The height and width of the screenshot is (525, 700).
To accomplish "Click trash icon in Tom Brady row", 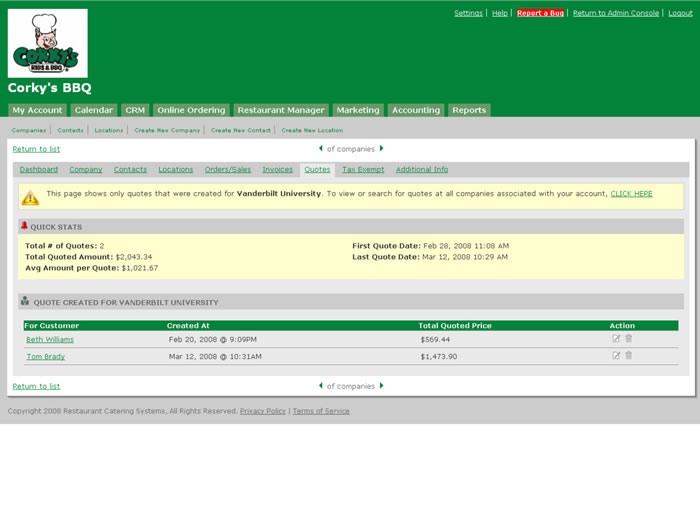I will coord(629,355).
